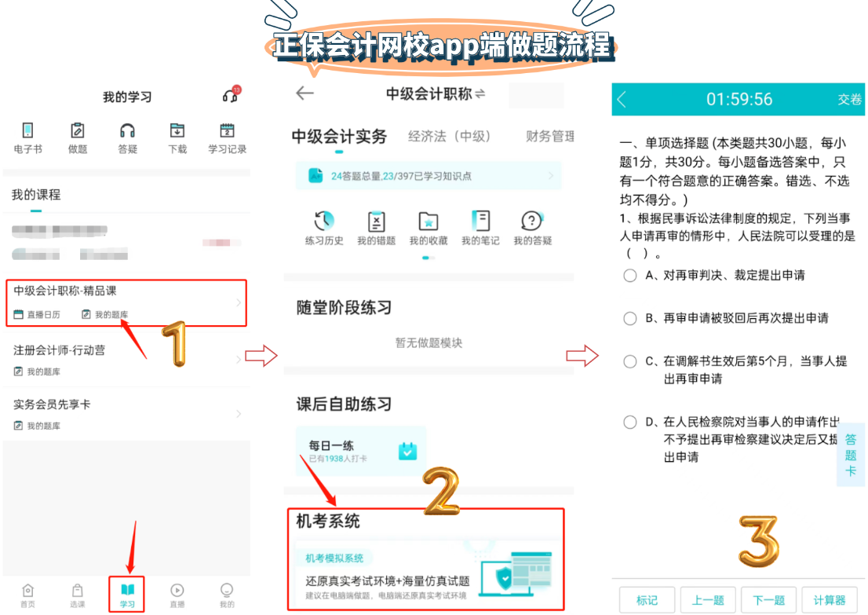Image resolution: width=868 pixels, height=615 pixels.
Task: Open 我的收藏 favorites folder
Action: (428, 228)
